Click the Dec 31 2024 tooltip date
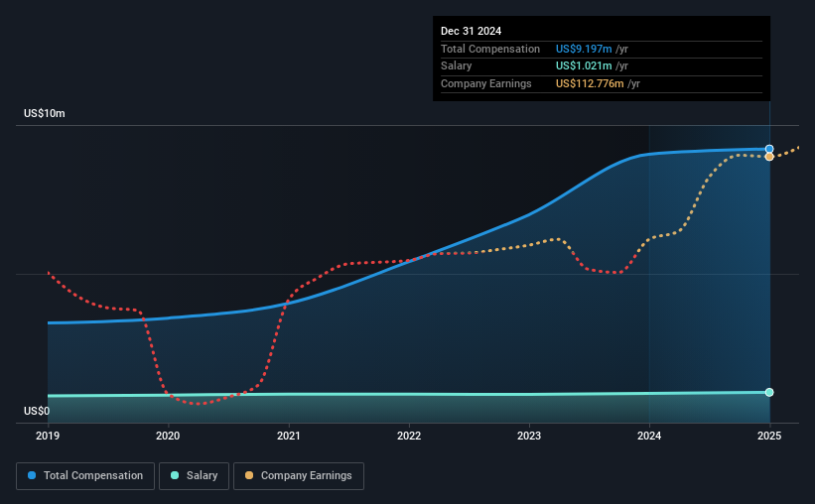Viewport: 815px width, 504px height. [471, 31]
